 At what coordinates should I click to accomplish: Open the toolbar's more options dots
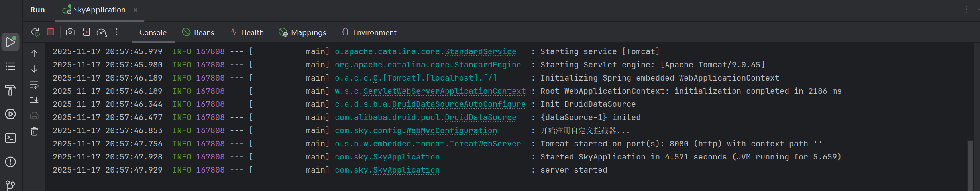tap(117, 32)
